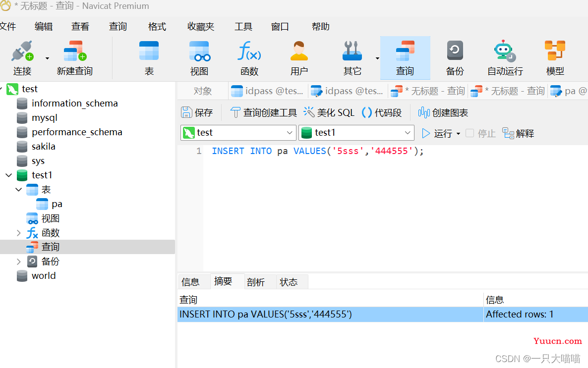Switch to the Objects (对象) tab
Image resolution: width=588 pixels, height=368 pixels.
tap(203, 91)
